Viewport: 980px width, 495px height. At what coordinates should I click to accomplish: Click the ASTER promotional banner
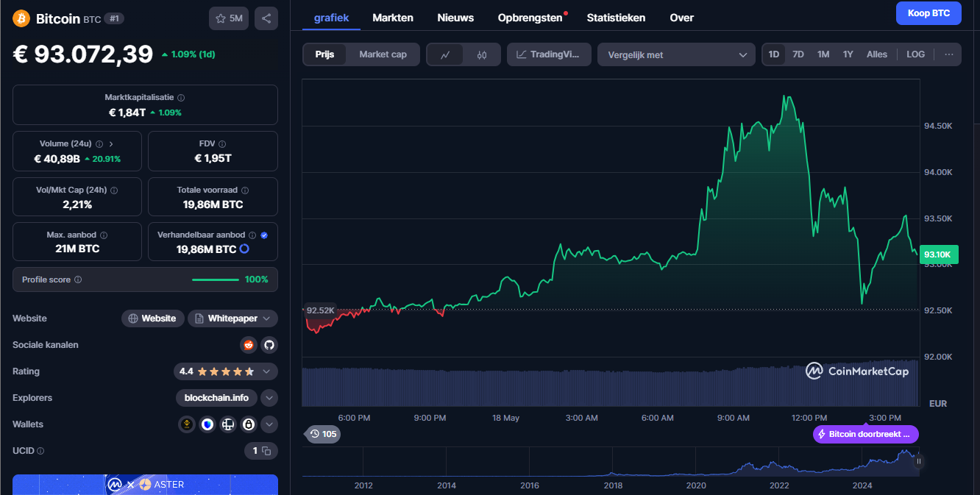pyautogui.click(x=145, y=485)
